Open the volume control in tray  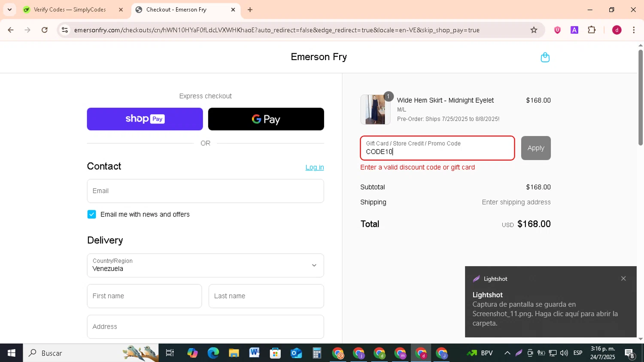tap(564, 353)
